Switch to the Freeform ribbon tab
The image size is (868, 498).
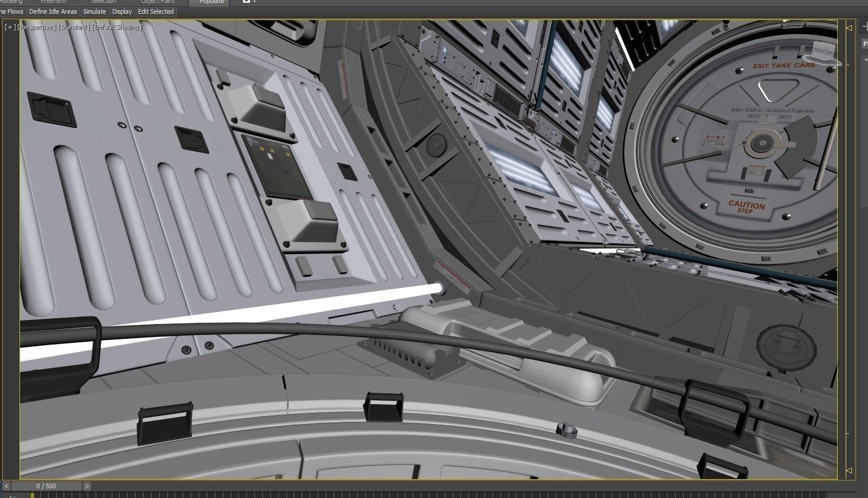tap(53, 2)
